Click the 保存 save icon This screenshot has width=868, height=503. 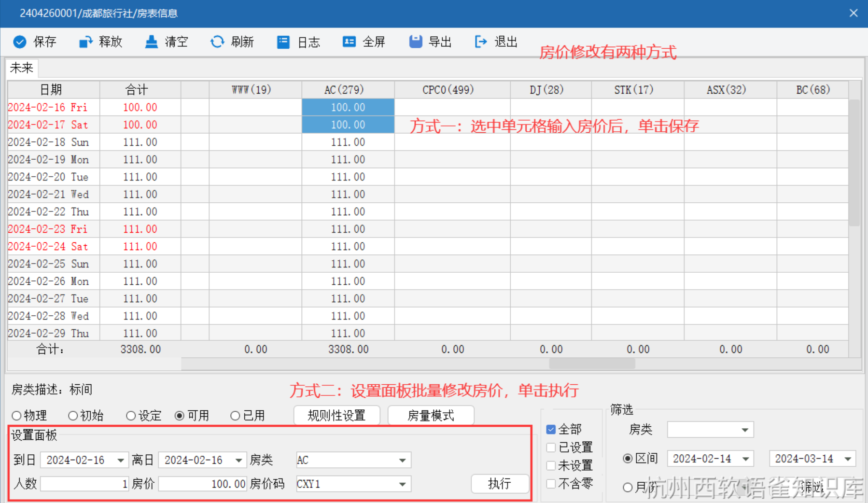click(x=20, y=42)
